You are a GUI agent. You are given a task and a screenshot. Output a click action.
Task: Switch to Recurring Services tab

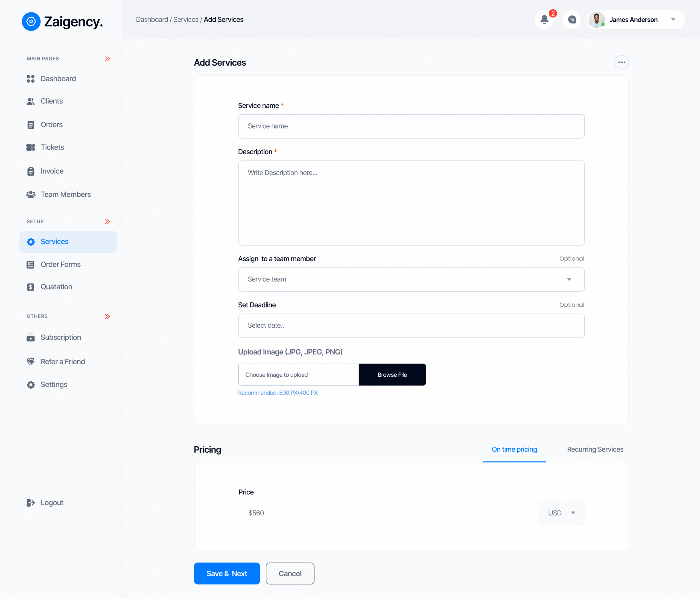point(595,449)
